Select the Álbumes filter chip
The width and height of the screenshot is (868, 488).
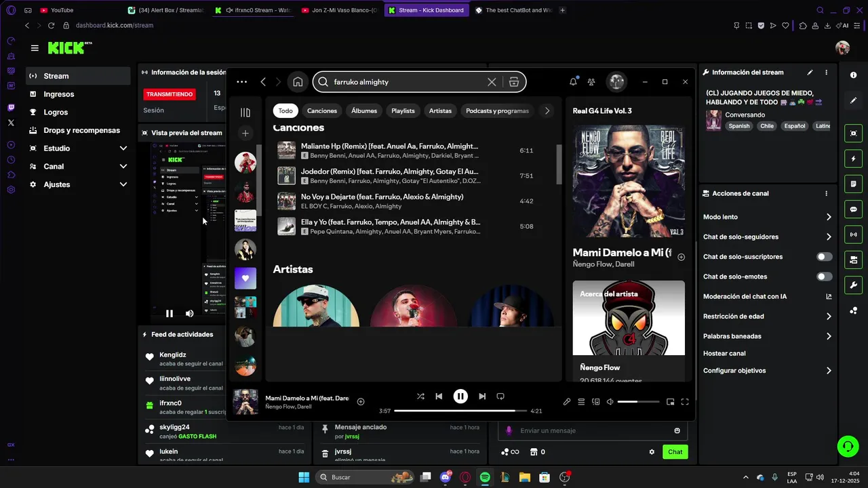tap(364, 110)
